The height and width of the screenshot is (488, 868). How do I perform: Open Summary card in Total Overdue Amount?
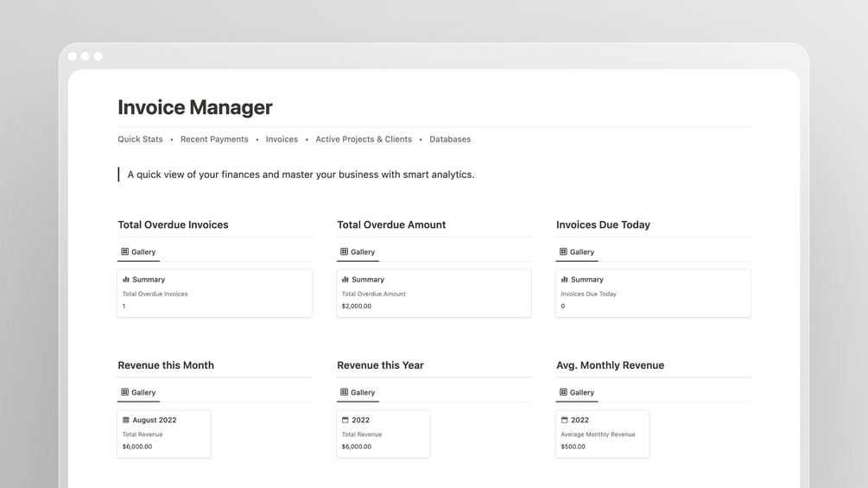434,294
